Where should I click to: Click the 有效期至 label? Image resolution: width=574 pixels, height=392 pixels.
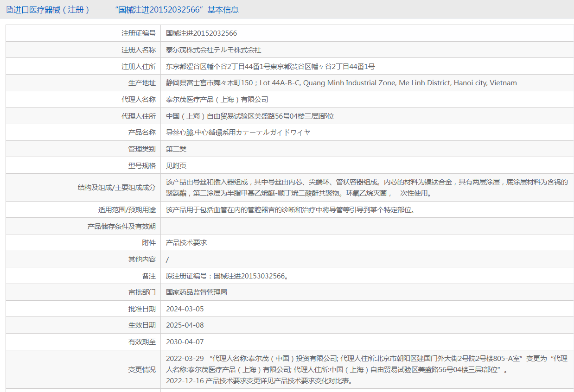(x=142, y=342)
